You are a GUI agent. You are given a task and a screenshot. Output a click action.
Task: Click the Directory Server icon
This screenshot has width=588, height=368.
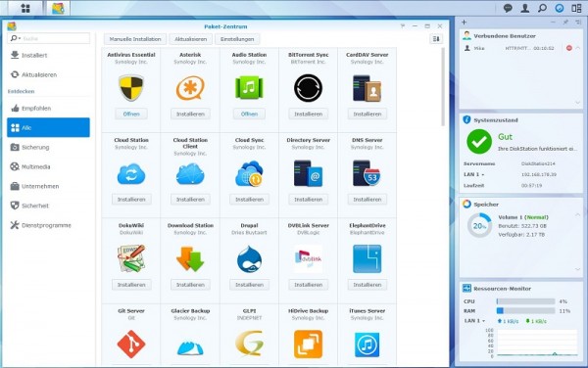point(309,173)
